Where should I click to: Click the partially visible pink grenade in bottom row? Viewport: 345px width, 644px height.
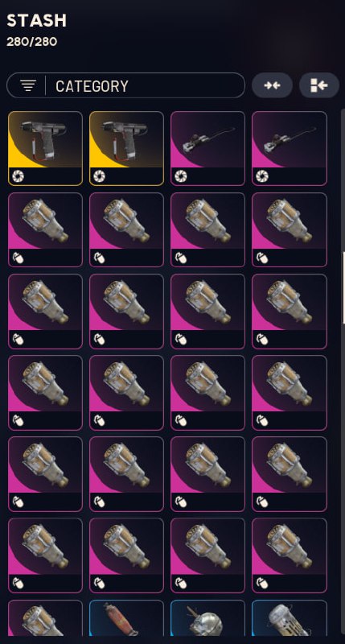pyautogui.click(x=45, y=617)
